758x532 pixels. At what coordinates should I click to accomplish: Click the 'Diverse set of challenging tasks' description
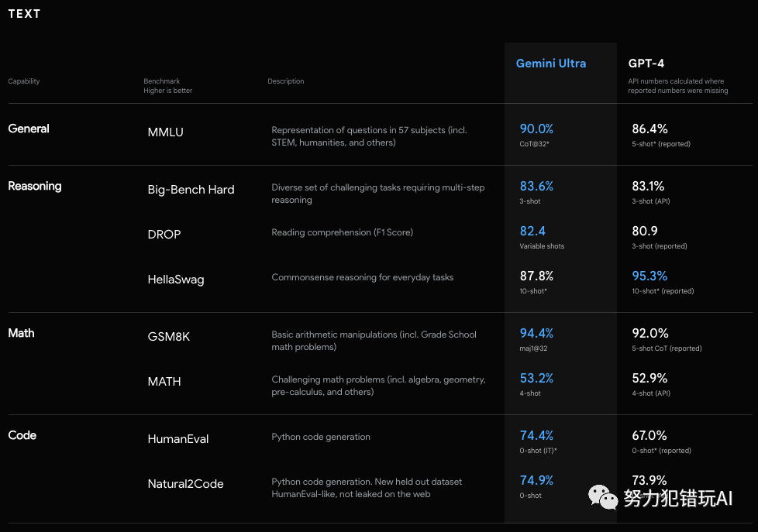[377, 194]
